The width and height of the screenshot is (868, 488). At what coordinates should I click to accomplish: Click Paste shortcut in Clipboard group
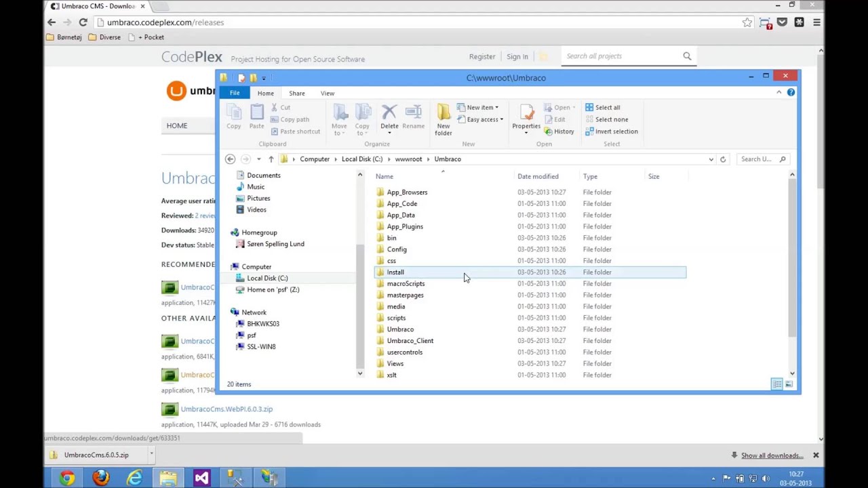(x=295, y=131)
